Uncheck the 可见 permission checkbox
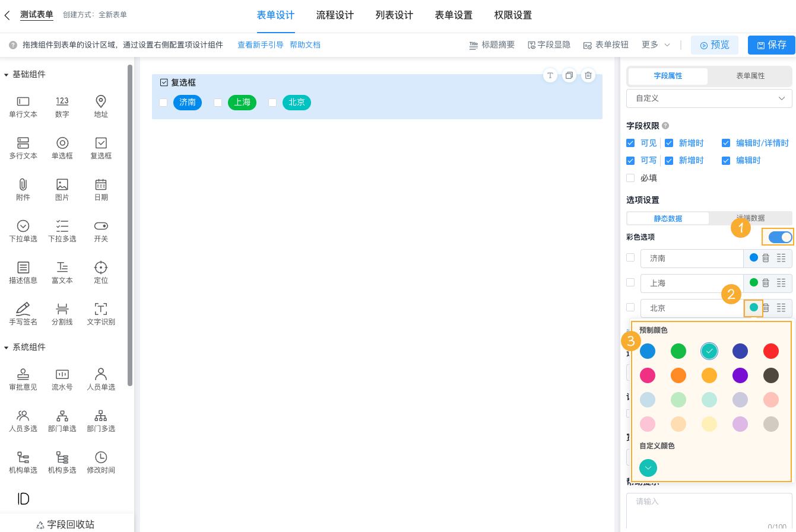796x532 pixels. (x=630, y=143)
